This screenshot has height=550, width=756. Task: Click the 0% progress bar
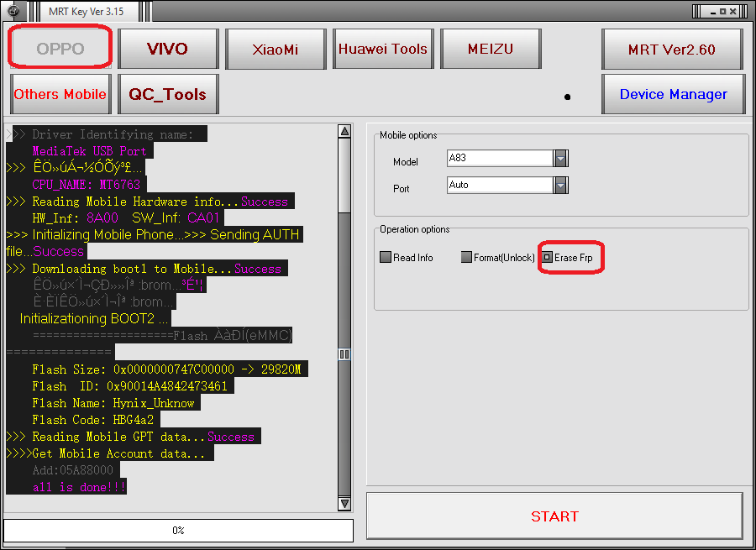tap(178, 530)
